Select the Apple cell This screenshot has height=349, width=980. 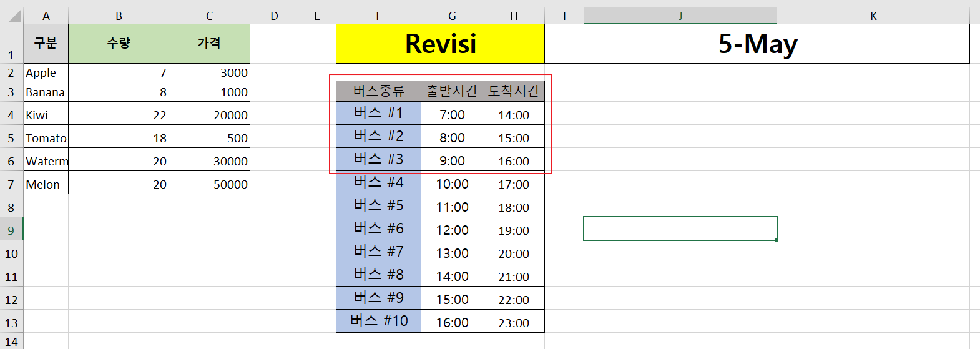(x=46, y=72)
